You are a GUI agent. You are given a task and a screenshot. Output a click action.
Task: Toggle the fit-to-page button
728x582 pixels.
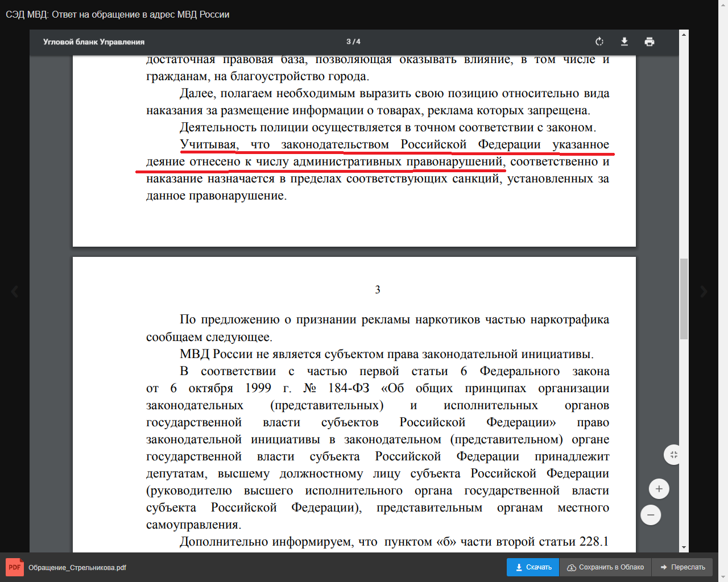(x=673, y=455)
